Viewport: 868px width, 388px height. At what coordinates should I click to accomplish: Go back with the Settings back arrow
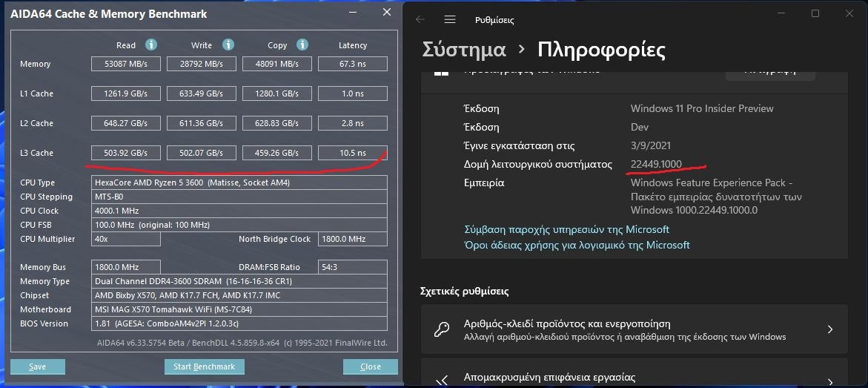click(x=420, y=19)
